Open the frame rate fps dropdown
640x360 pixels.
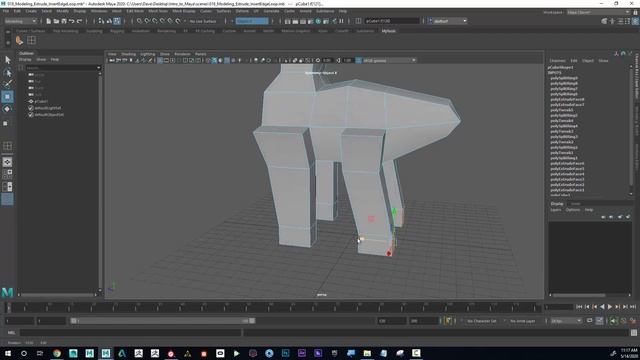coord(566,321)
